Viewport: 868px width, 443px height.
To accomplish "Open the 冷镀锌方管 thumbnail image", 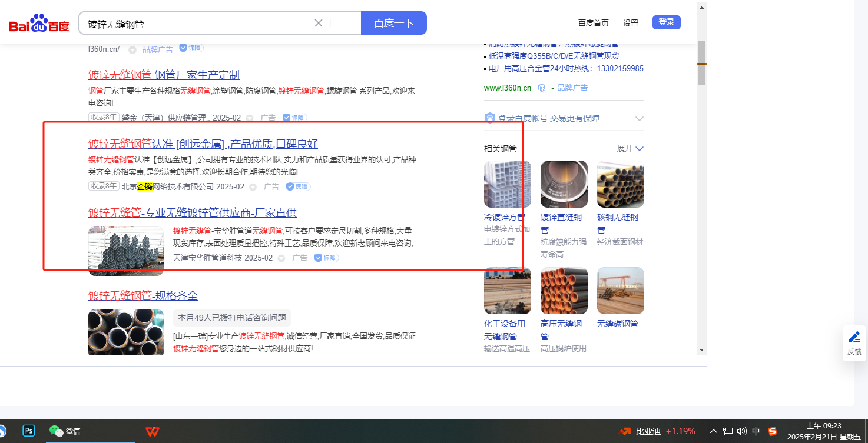I will coord(508,184).
